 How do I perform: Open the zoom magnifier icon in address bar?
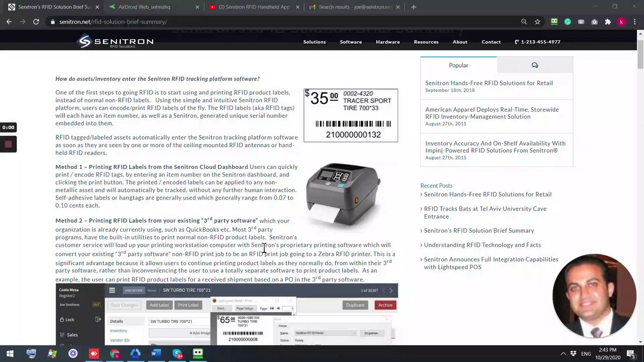524,22
